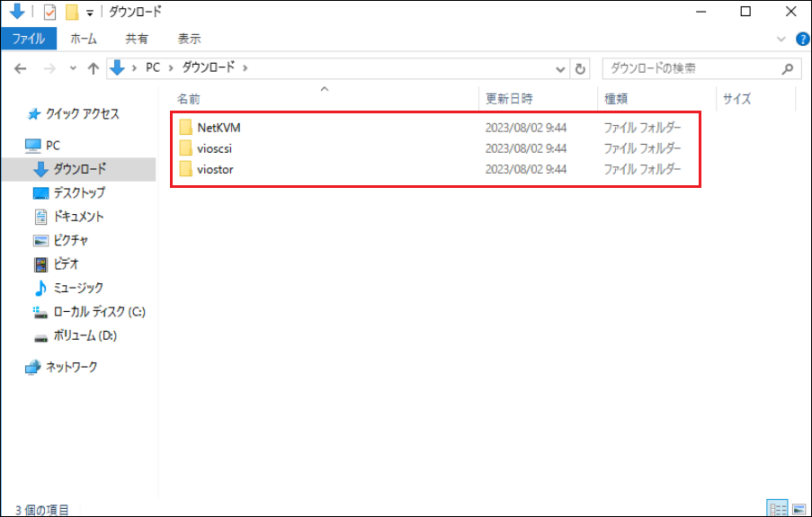Click the ミュージック note icon
This screenshot has width=812, height=517.
40,288
